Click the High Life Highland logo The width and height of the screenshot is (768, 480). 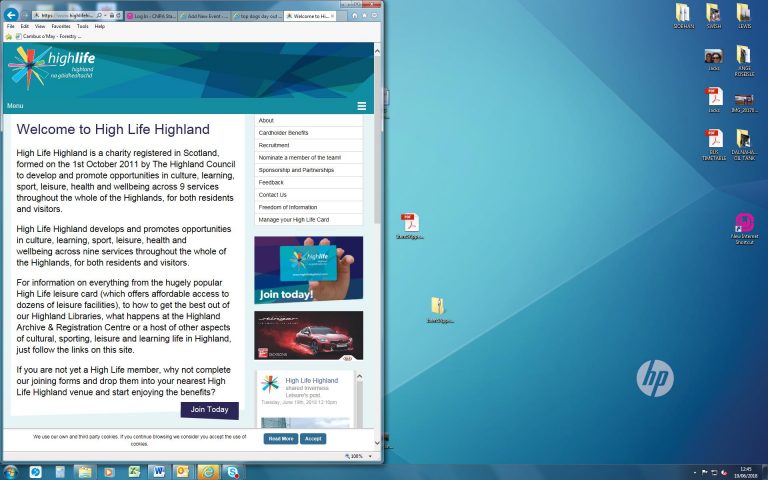[51, 68]
